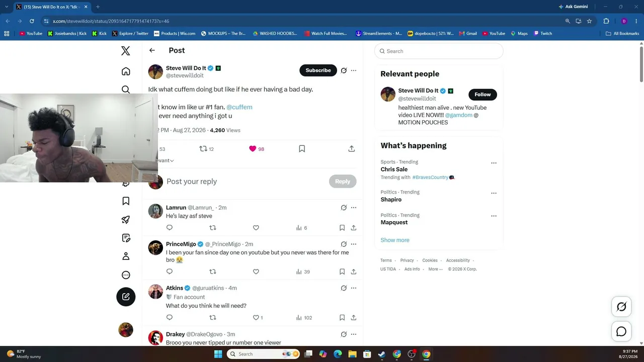Open the X home logo

[126, 51]
